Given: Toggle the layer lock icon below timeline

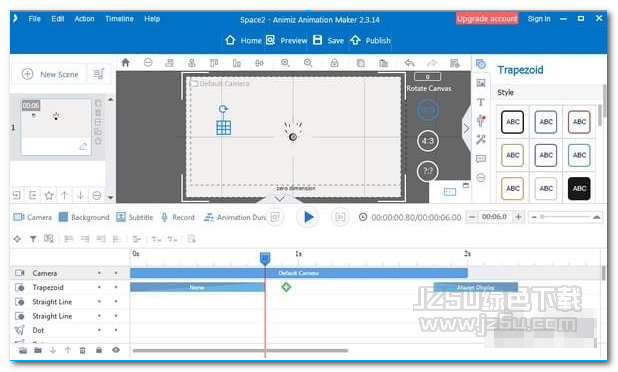Looking at the screenshot, I should coord(99,350).
